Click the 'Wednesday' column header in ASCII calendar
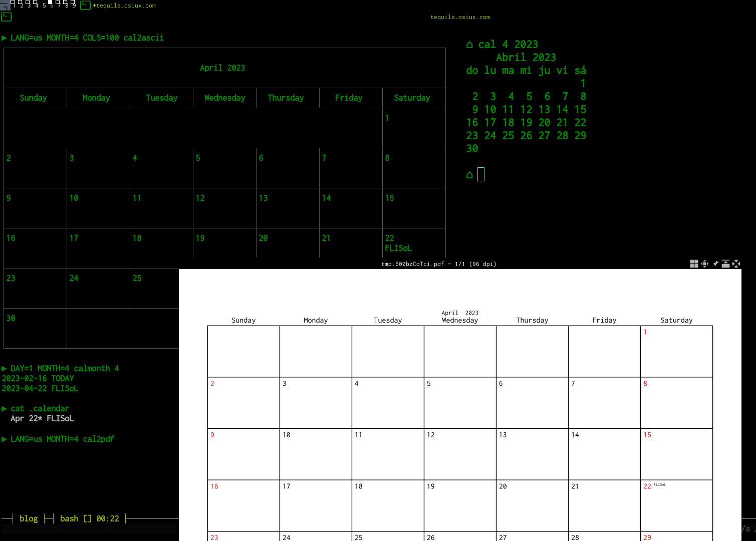The image size is (756, 541). click(x=224, y=98)
